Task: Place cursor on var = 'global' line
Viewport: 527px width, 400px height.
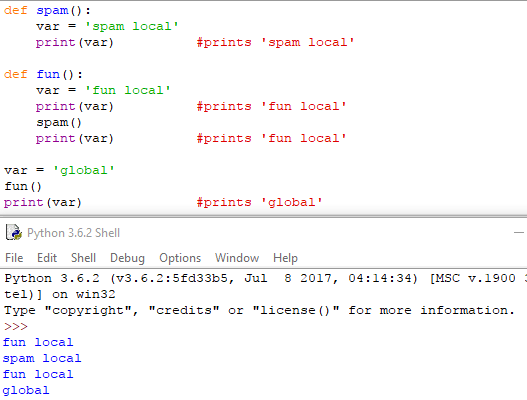Action: 59,170
